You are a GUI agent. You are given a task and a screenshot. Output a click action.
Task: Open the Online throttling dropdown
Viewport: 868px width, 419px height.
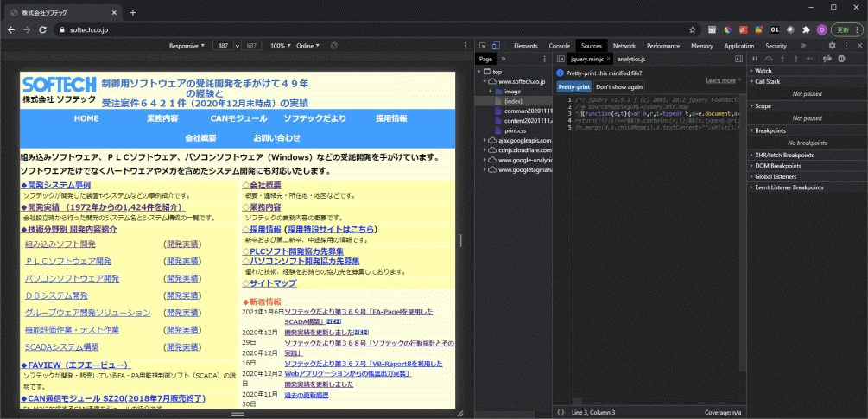tap(307, 46)
